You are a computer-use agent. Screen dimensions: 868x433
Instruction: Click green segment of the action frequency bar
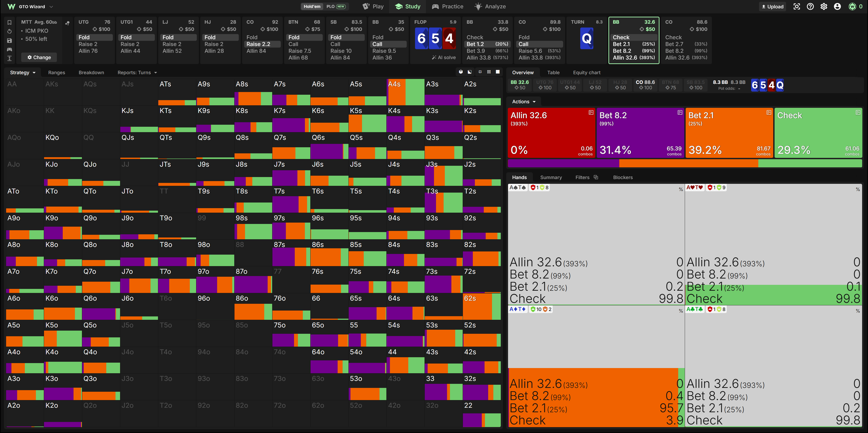pos(810,163)
